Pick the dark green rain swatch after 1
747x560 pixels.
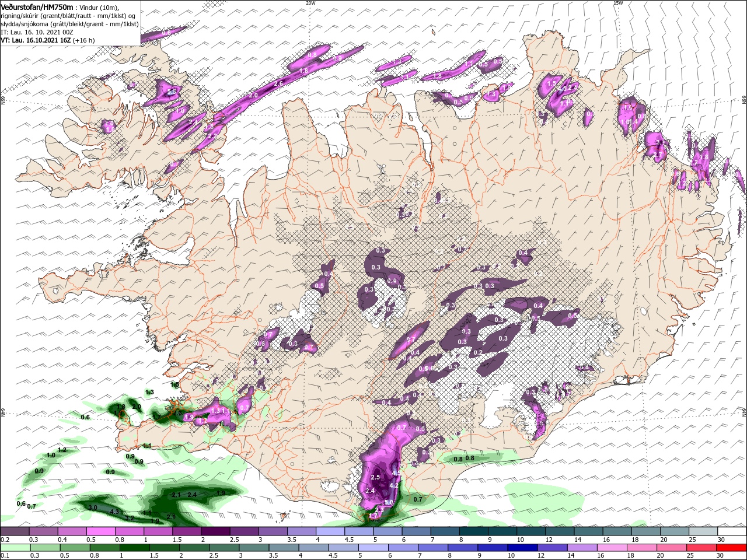coord(134,548)
